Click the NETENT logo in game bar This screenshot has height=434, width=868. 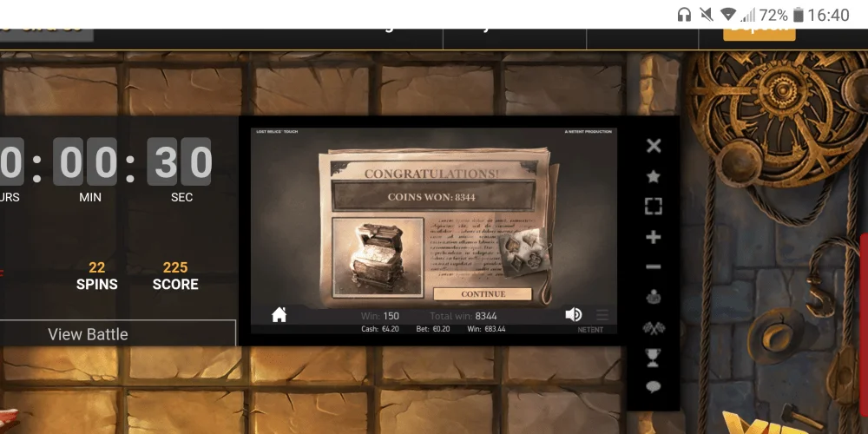(x=590, y=330)
